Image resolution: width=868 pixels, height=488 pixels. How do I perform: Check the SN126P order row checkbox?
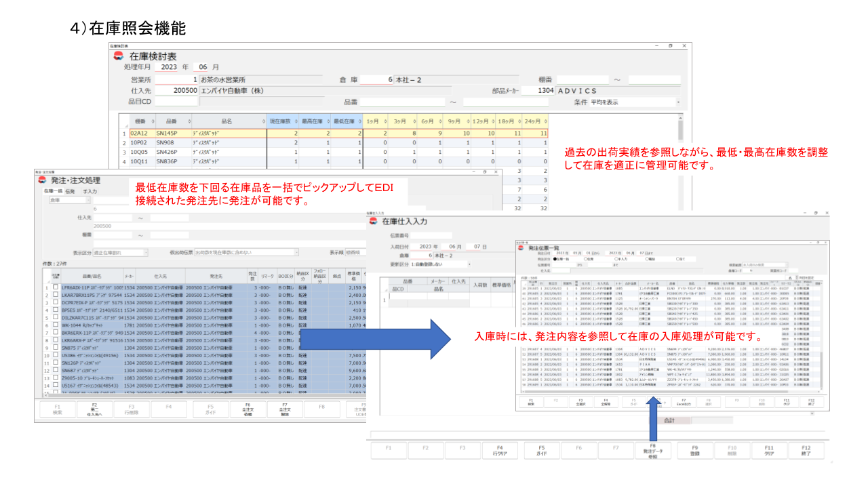56,363
